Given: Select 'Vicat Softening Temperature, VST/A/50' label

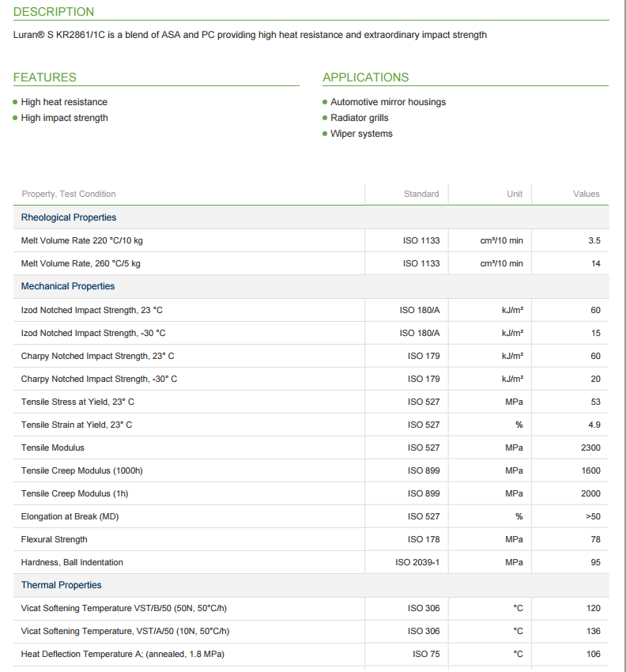Looking at the screenshot, I should click(125, 632).
